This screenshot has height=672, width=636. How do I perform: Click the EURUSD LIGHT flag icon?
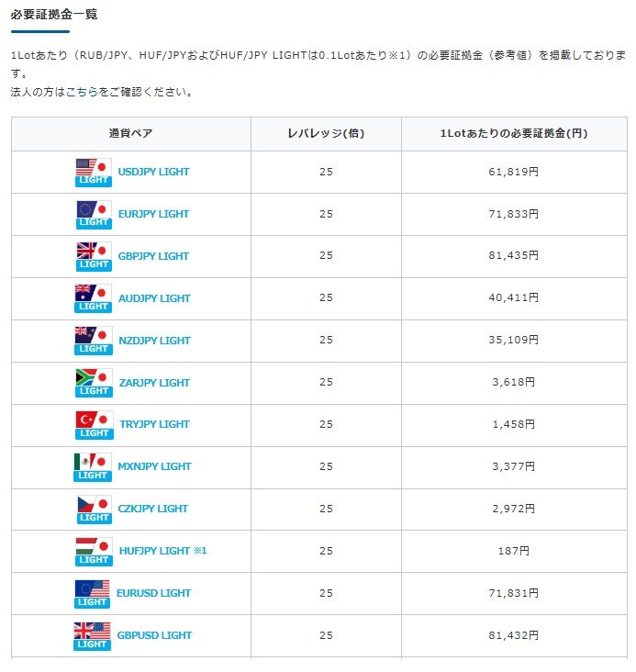(93, 593)
